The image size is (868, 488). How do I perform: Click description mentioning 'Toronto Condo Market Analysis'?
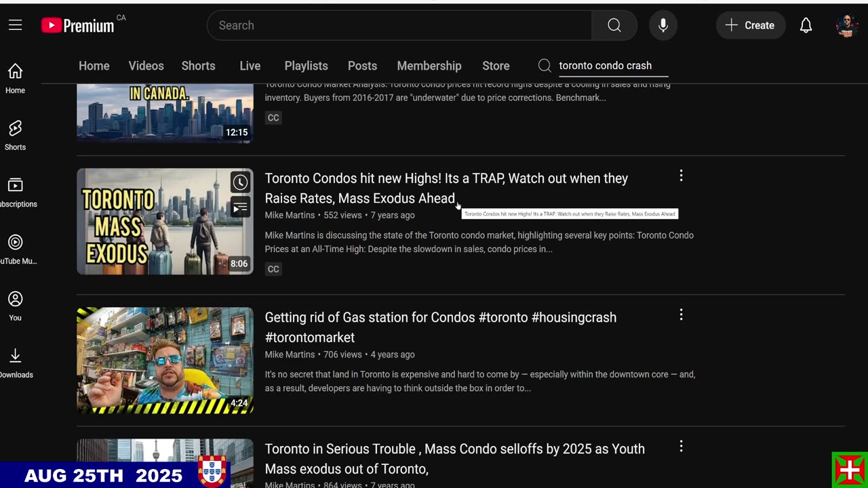[468, 91]
